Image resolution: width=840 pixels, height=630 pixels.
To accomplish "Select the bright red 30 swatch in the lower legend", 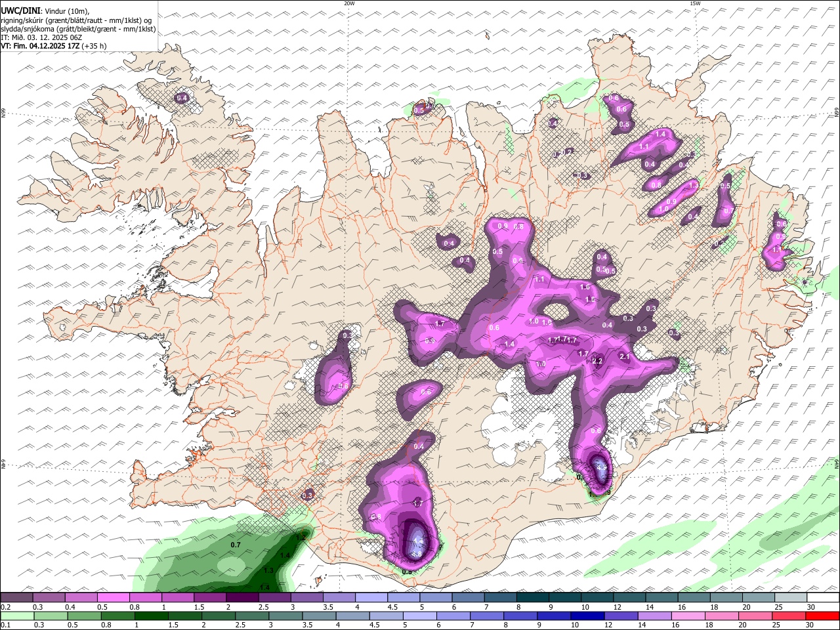I will 823,616.
